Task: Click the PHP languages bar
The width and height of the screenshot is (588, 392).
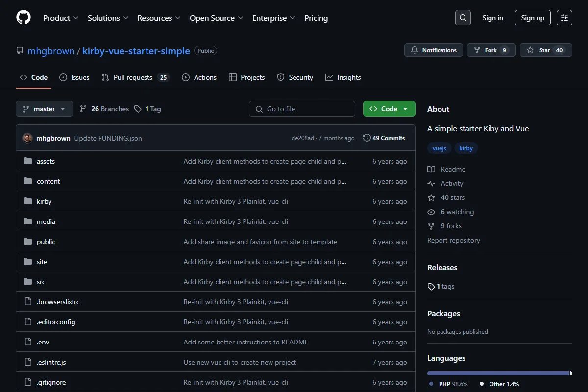Action: (499, 373)
